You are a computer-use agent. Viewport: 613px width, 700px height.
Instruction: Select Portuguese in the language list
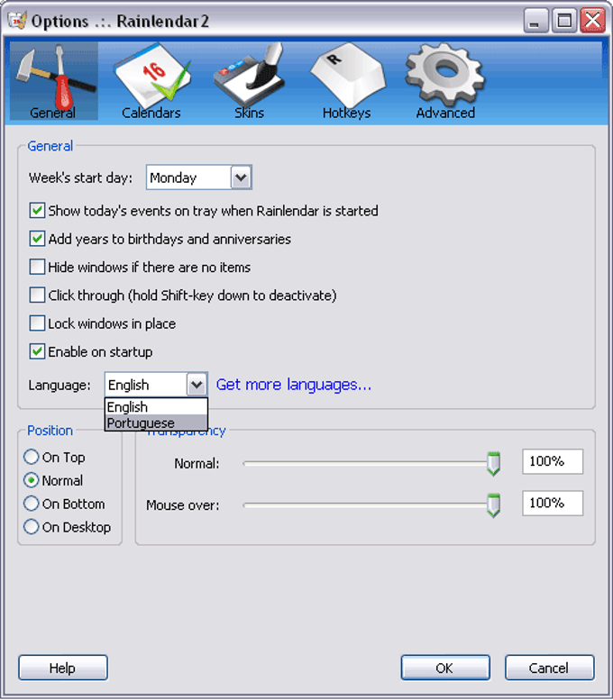pyautogui.click(x=156, y=423)
